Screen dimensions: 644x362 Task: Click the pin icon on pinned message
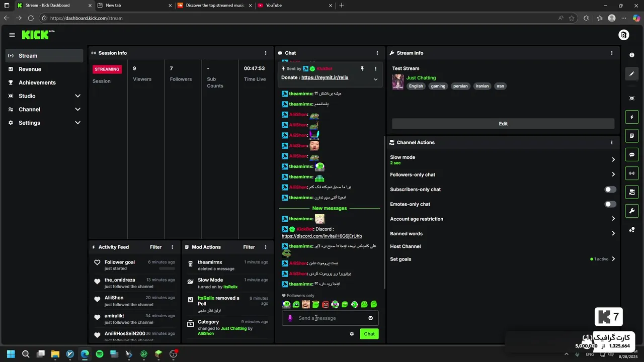click(362, 68)
